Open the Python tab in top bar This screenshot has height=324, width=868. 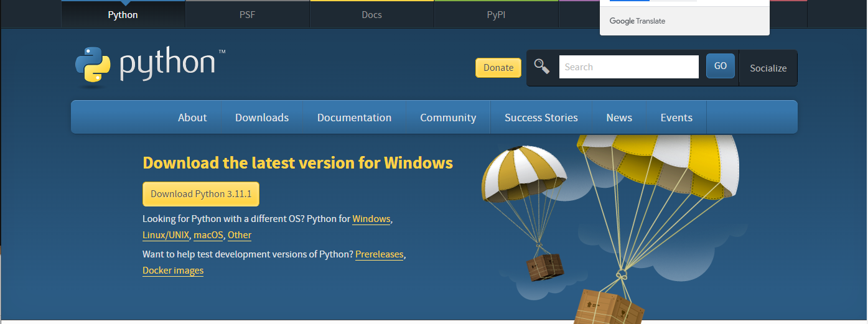tap(123, 14)
